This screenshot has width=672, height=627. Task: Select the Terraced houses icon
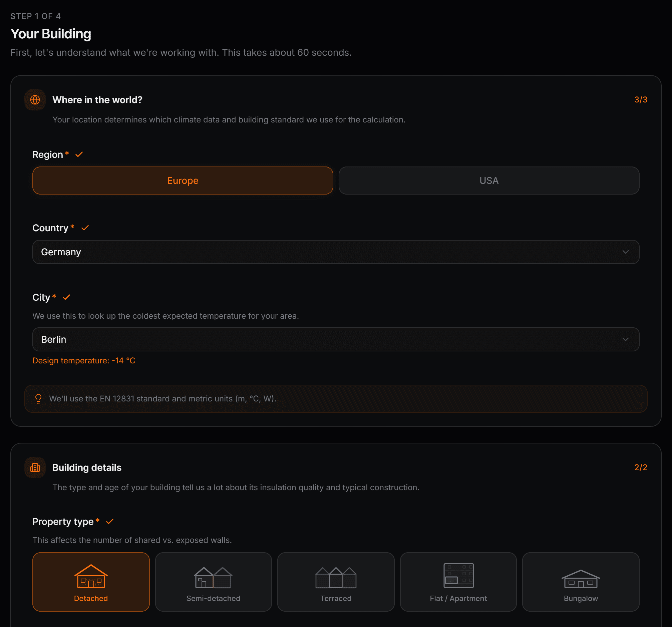[x=336, y=577]
